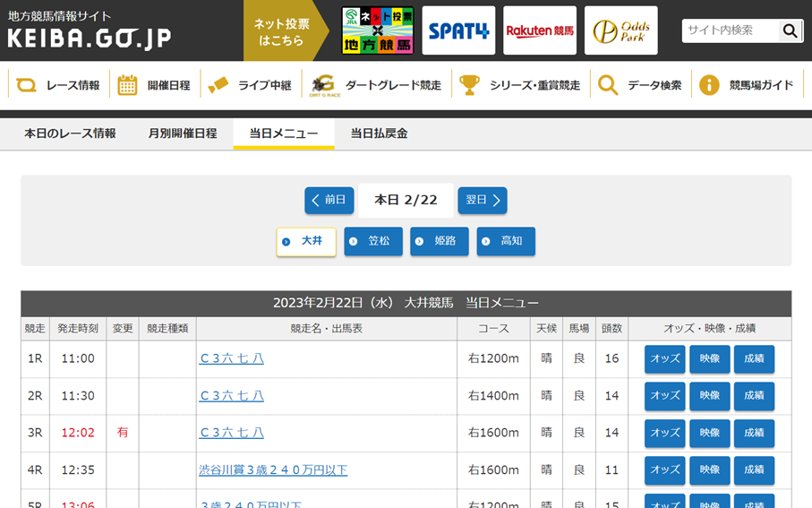Click the KEIBA.GO.JP site logo
Image resolution: width=812 pixels, height=508 pixels.
[x=90, y=31]
